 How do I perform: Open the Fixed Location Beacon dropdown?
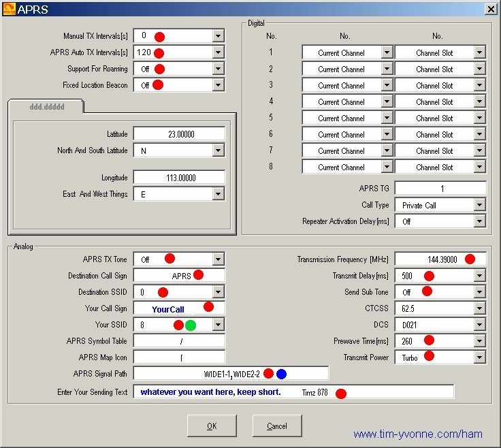[219, 85]
